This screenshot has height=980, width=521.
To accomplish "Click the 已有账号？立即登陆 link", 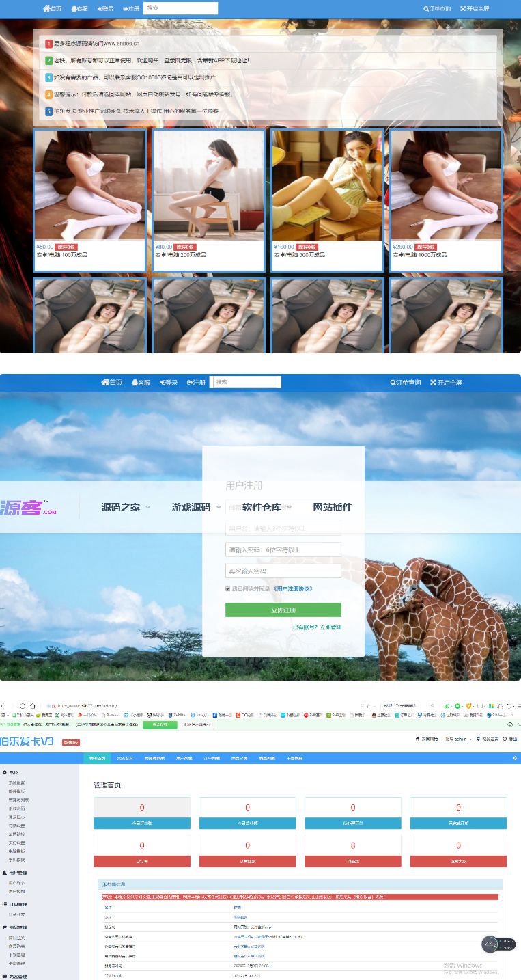I will click(x=317, y=627).
